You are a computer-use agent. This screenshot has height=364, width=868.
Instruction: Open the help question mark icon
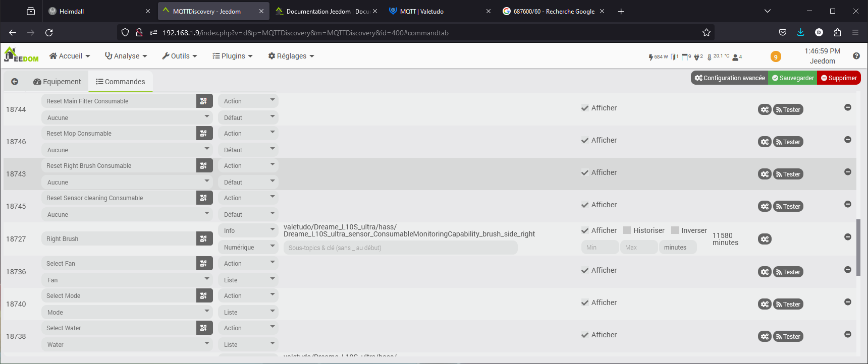pos(856,56)
